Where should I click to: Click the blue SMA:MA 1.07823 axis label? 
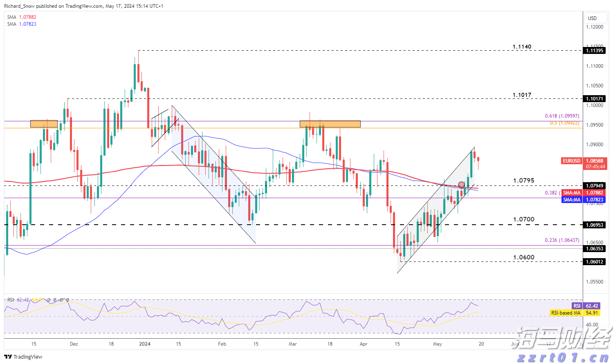pyautogui.click(x=572, y=200)
